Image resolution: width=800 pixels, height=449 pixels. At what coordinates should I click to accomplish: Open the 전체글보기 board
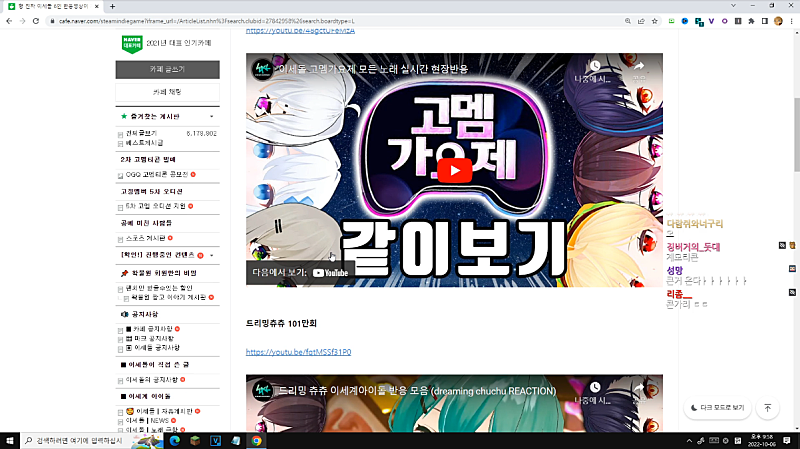pos(141,133)
